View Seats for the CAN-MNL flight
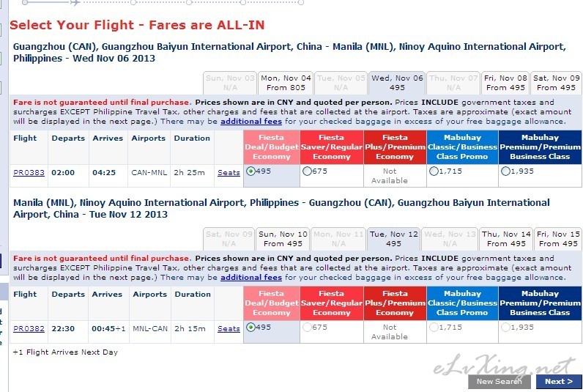The width and height of the screenshot is (583, 392). click(x=229, y=173)
